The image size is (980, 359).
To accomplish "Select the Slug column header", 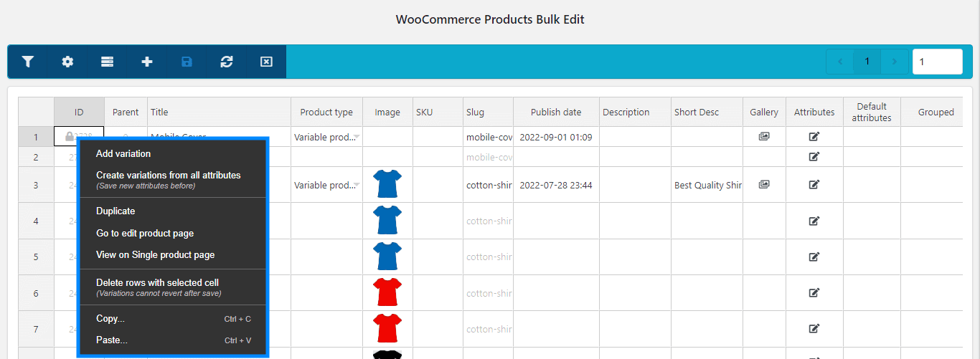I will pos(488,112).
